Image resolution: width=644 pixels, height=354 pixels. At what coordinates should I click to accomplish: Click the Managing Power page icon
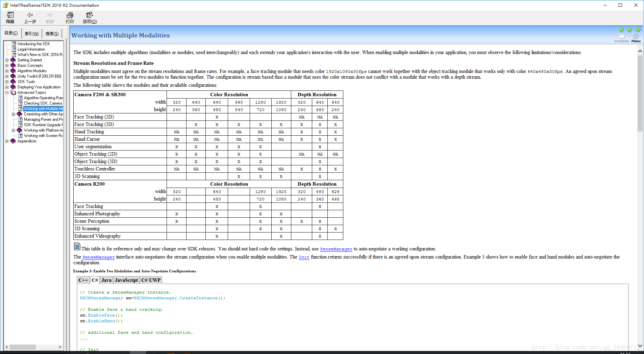click(20, 119)
